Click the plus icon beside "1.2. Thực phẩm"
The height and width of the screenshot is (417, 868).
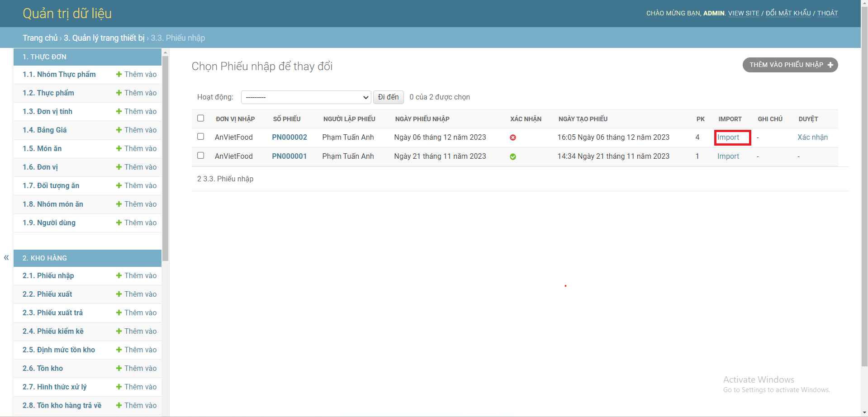119,93
